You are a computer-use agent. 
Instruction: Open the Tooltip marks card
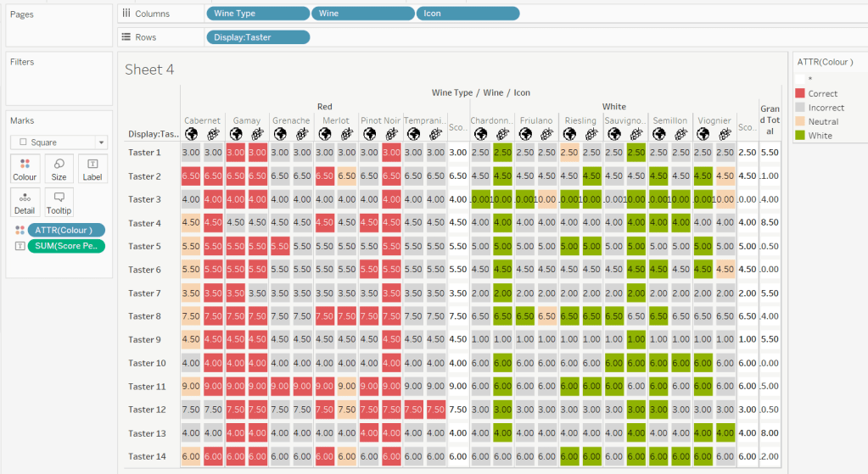(59, 202)
